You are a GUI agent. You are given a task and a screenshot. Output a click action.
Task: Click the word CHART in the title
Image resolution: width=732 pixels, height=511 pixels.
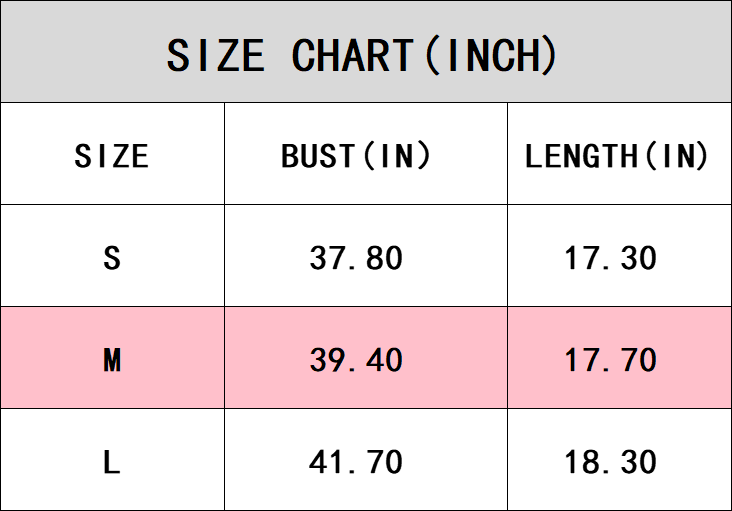point(352,55)
